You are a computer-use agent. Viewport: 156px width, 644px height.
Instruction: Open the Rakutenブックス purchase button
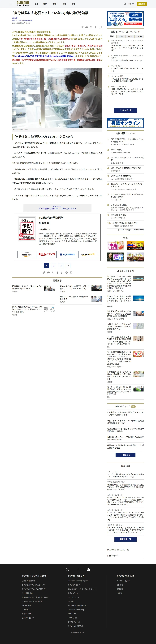(x=47, y=254)
